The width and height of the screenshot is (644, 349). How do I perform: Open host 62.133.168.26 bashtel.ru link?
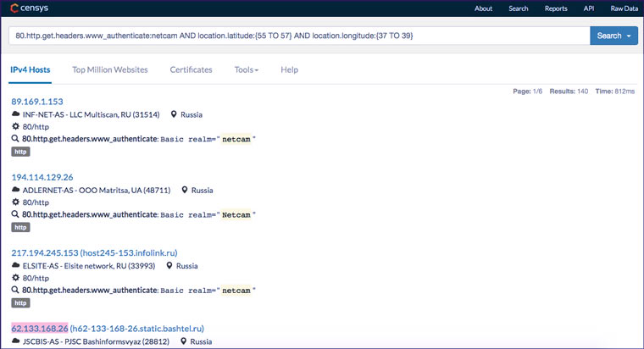[108, 328]
